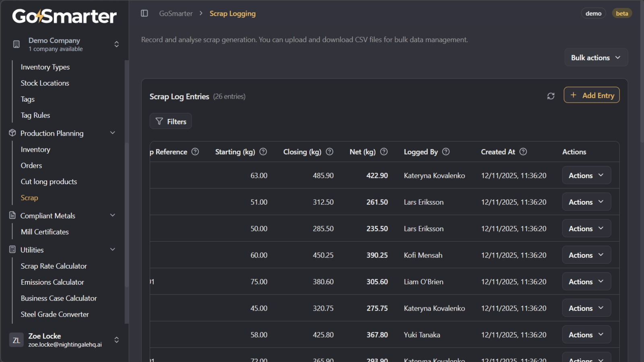Click the building icon next to Demo Company
Screen dimensions: 644x362
coord(16,44)
